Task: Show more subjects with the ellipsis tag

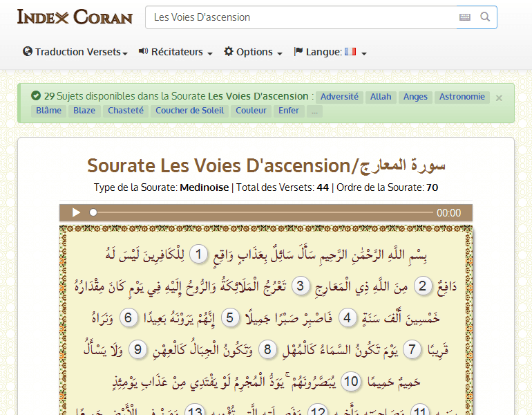Action: pyautogui.click(x=314, y=111)
